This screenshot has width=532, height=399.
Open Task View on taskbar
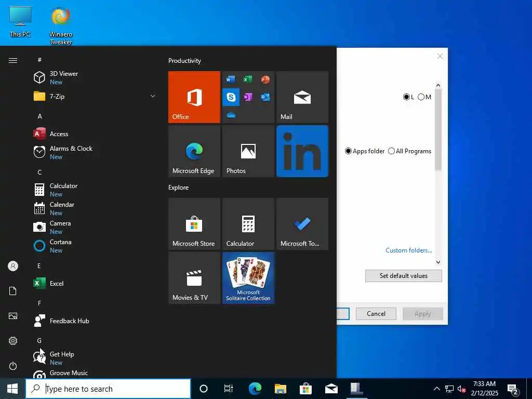coord(229,389)
